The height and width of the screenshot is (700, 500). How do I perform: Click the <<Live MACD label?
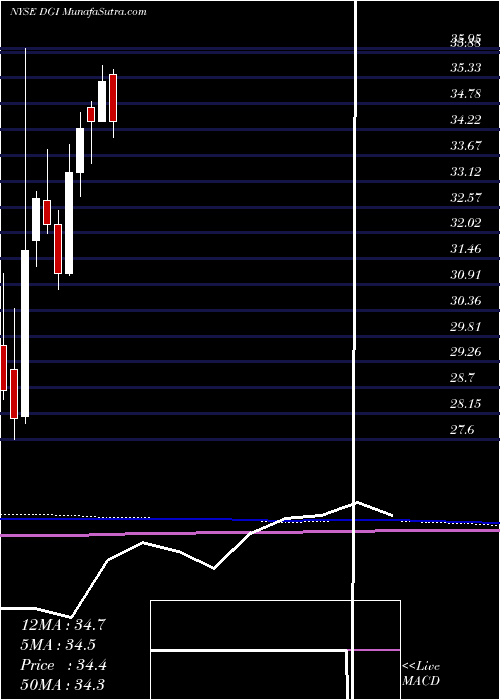tap(421, 674)
